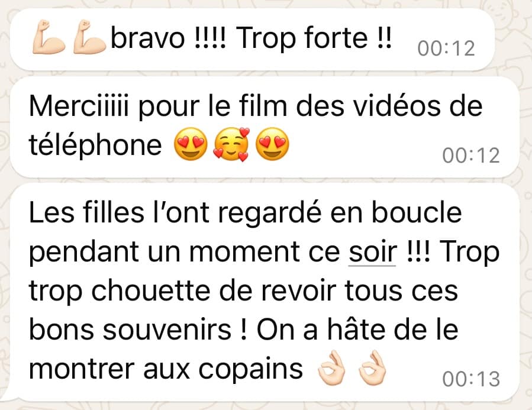Click the text "bons souvenirs" in last message
This screenshot has height=410, width=532.
[130, 330]
